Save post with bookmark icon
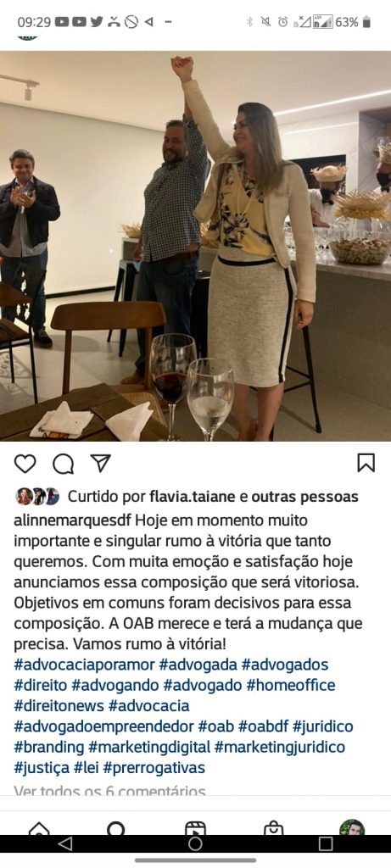Image resolution: width=391 pixels, height=868 pixels. pos(366,463)
